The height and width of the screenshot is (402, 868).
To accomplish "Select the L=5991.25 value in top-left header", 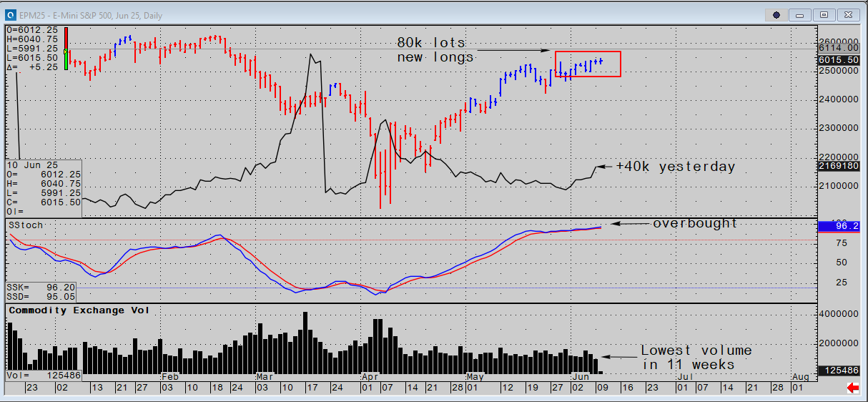I will (33, 48).
